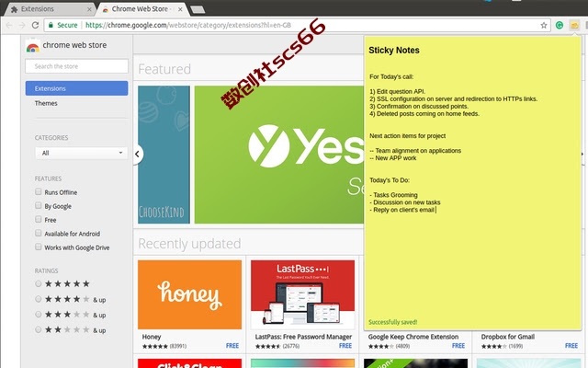Click the Sticky Notes heading

pyautogui.click(x=394, y=51)
